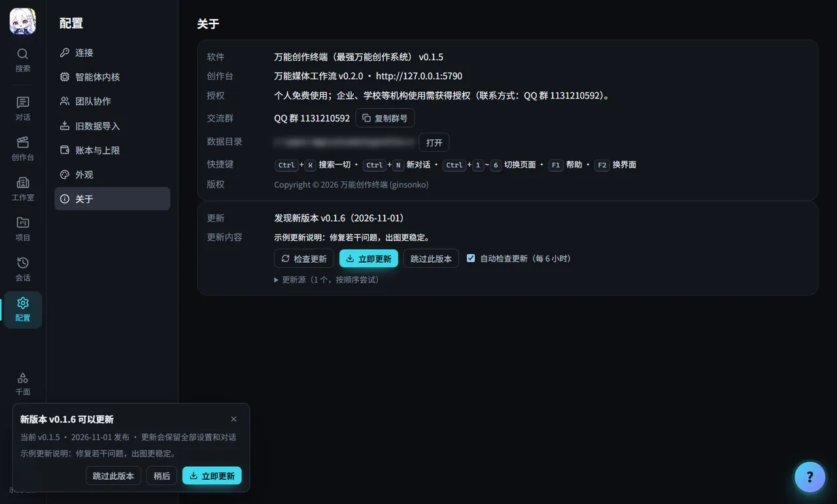The image size is (837, 504).
Task: Click the Copyright © 2026 line
Action: point(351,184)
